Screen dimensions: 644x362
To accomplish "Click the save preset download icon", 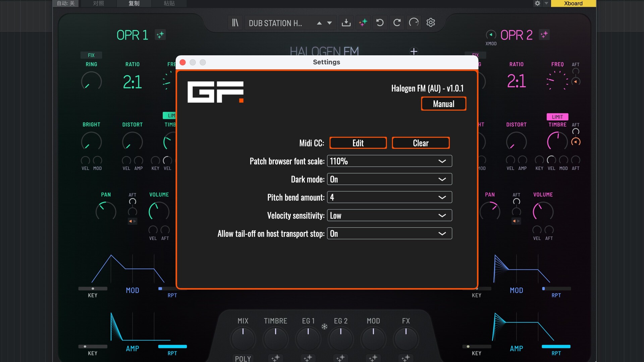I will 346,23.
